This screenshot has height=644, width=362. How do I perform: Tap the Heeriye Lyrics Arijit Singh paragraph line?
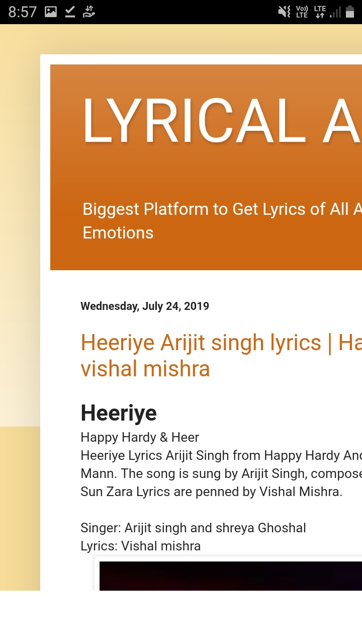point(221,455)
